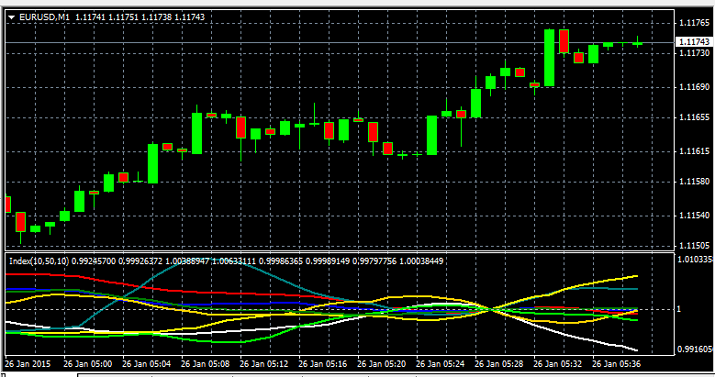The image size is (715, 377).
Task: Click time axis label 26 Jan 05:00
Action: pyautogui.click(x=88, y=364)
